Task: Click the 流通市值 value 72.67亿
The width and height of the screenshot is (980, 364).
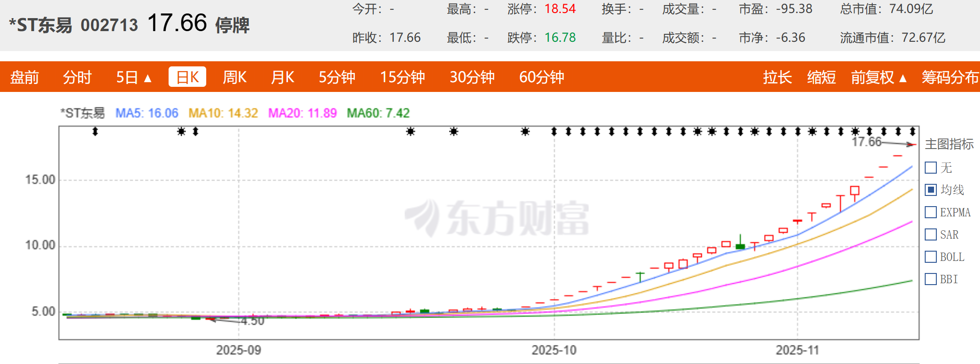Action: point(923,38)
